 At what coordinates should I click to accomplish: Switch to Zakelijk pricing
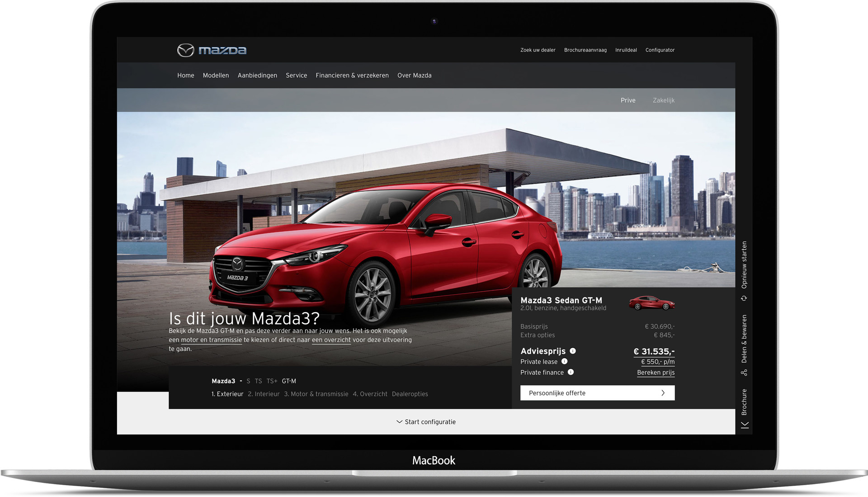663,100
